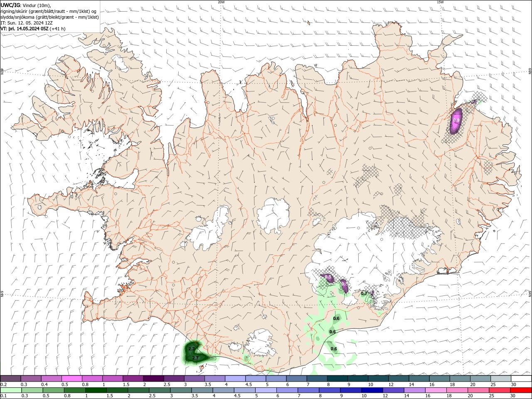This screenshot has height=399, width=532.
Task: Pick the pale grey snow swatch starting at 25
Action: click(501, 379)
